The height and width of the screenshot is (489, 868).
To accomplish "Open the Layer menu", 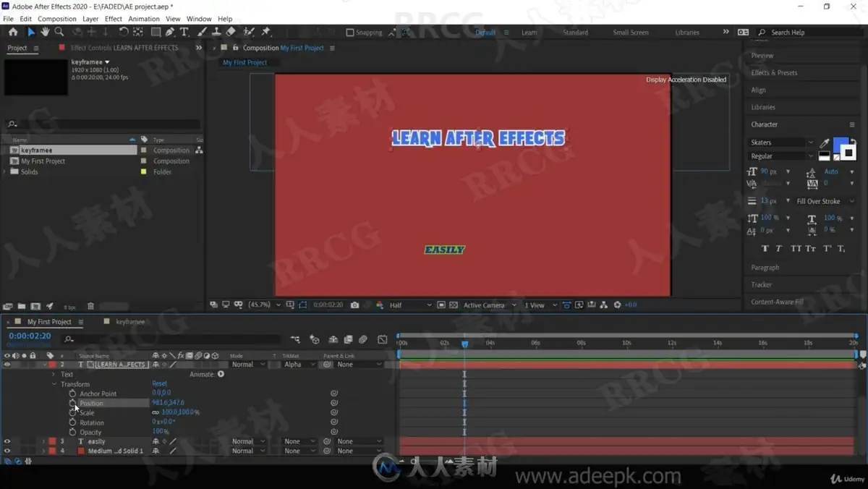I will coord(90,19).
